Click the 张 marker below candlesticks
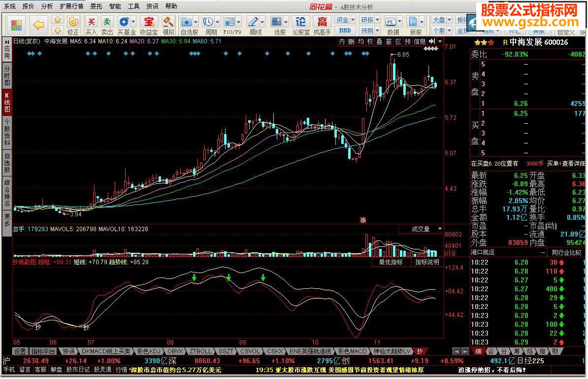This screenshot has height=379, width=588. pyautogui.click(x=362, y=220)
